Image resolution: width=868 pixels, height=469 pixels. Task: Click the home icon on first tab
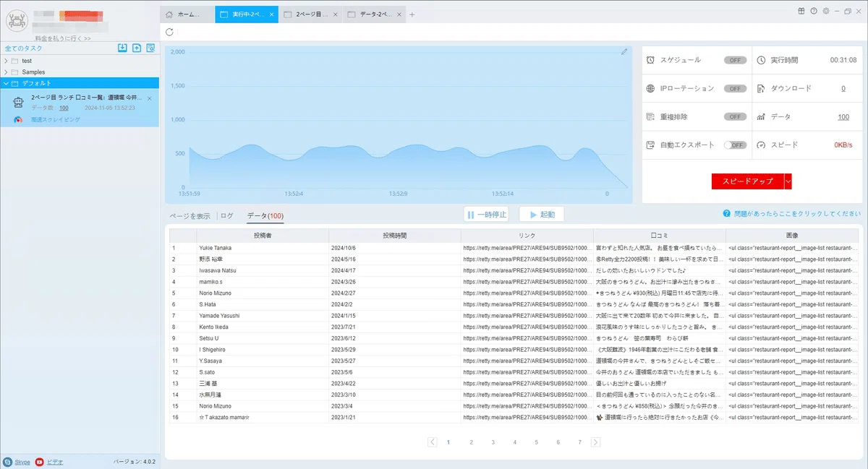click(169, 14)
